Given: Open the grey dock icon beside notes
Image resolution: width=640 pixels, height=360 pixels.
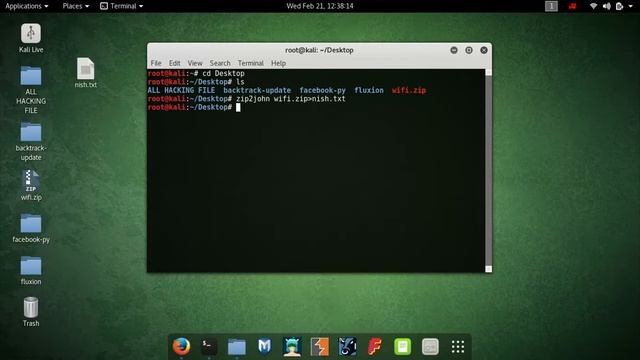Looking at the screenshot, I should (430, 347).
